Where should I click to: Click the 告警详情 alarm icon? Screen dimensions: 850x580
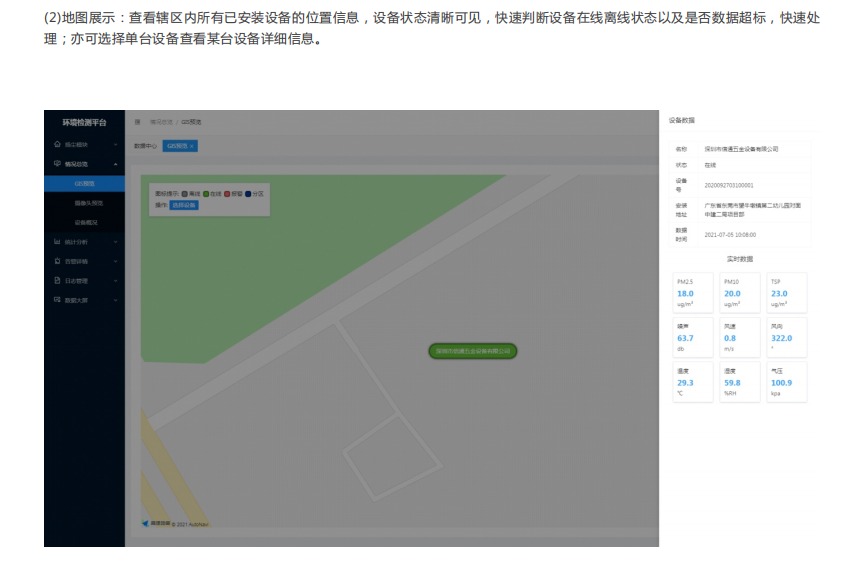click(x=57, y=261)
